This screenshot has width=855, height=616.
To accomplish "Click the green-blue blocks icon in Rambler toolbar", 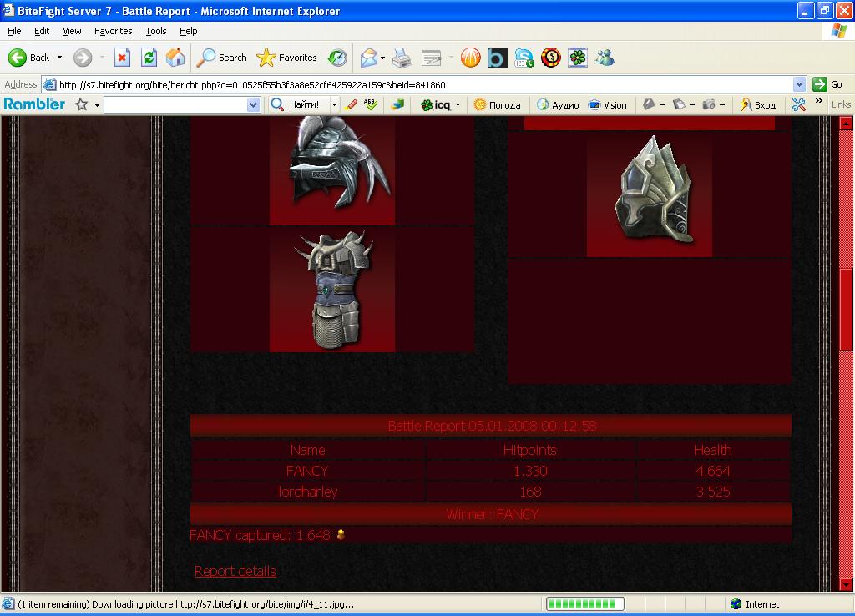I will click(x=397, y=104).
